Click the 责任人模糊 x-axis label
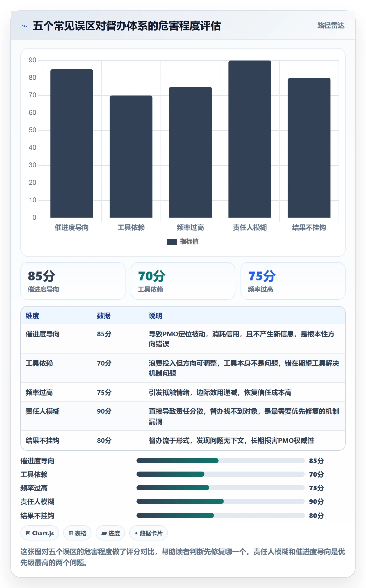This screenshot has width=366, height=588. (x=250, y=227)
